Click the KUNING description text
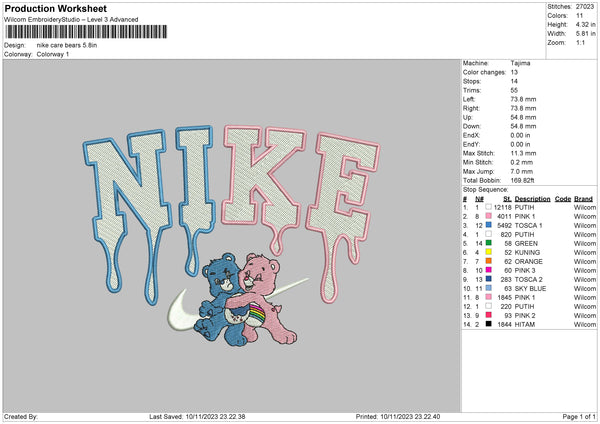The image size is (600, 424). pos(527,252)
